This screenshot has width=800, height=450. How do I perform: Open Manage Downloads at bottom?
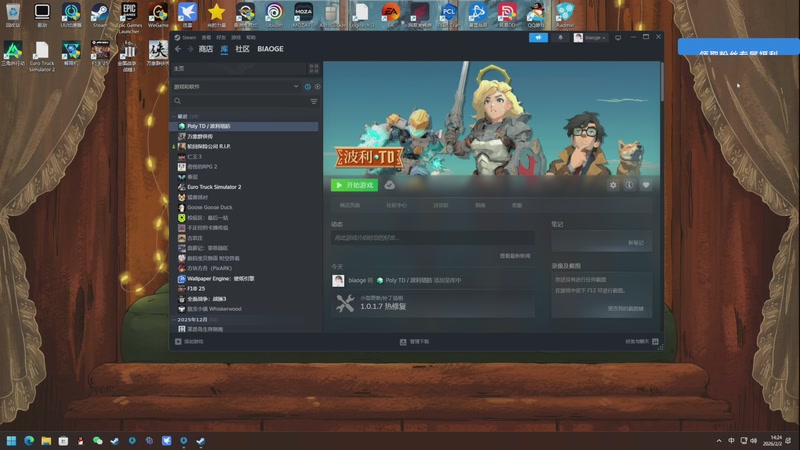coord(415,342)
